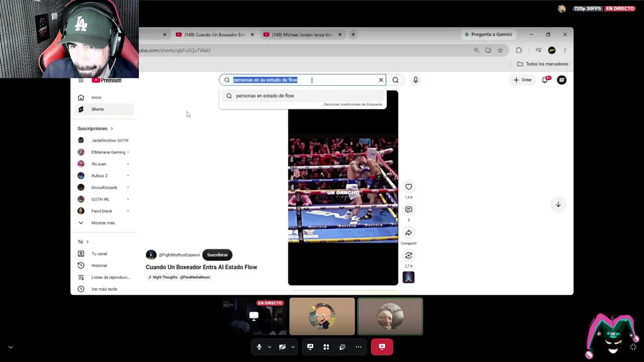644x362 pixels.
Task: Select Shorts in the sidebar
Action: [104, 109]
